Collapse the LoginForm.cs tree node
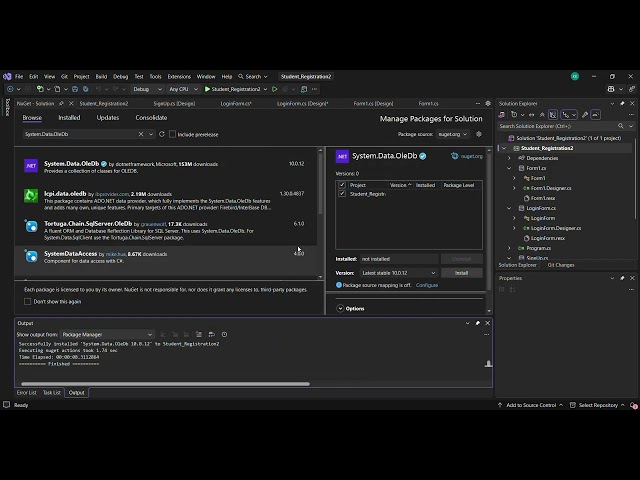The image size is (640, 480). pyautogui.click(x=509, y=208)
